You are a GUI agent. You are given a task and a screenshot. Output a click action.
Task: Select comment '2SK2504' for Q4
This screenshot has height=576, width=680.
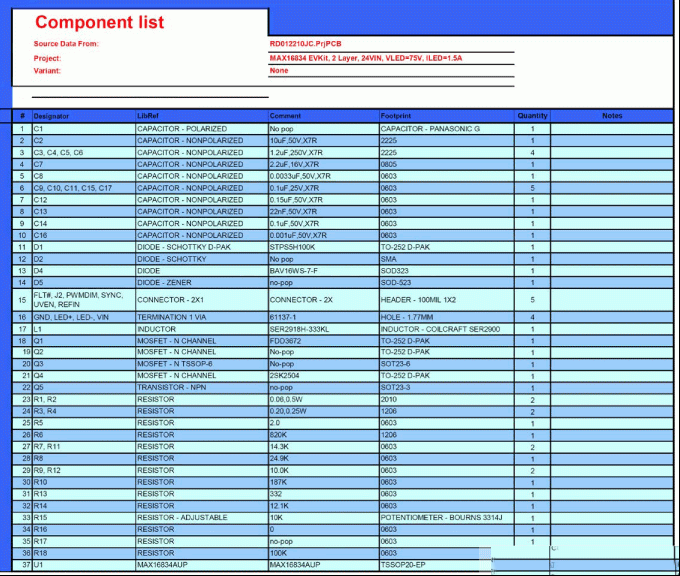(324, 376)
